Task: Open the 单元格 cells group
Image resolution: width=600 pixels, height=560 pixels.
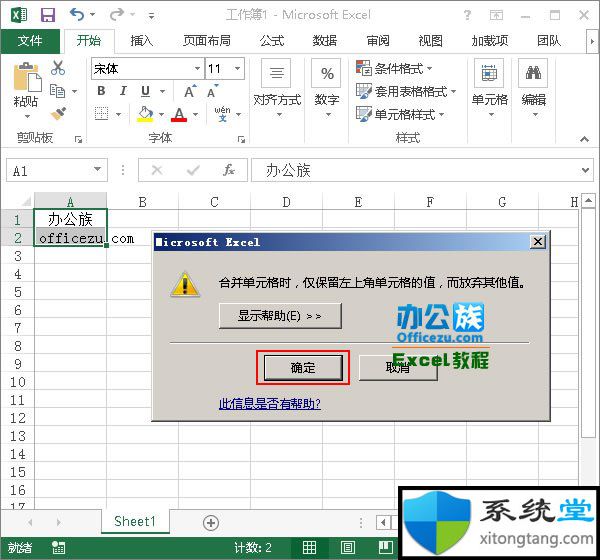Action: 489,88
